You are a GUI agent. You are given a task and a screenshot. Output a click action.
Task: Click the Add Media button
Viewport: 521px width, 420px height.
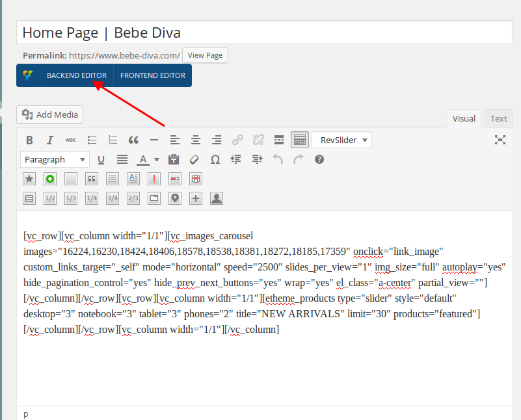click(x=50, y=114)
